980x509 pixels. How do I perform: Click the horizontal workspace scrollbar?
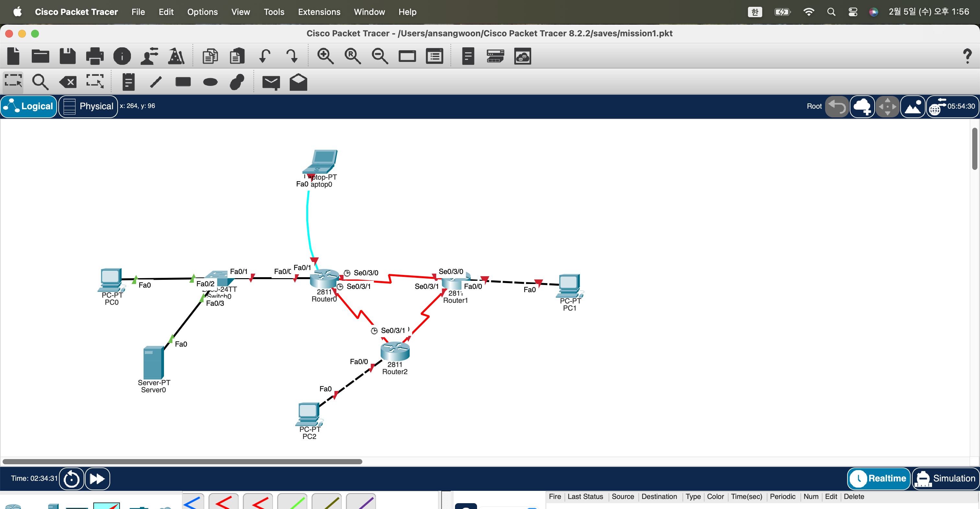pyautogui.click(x=182, y=461)
